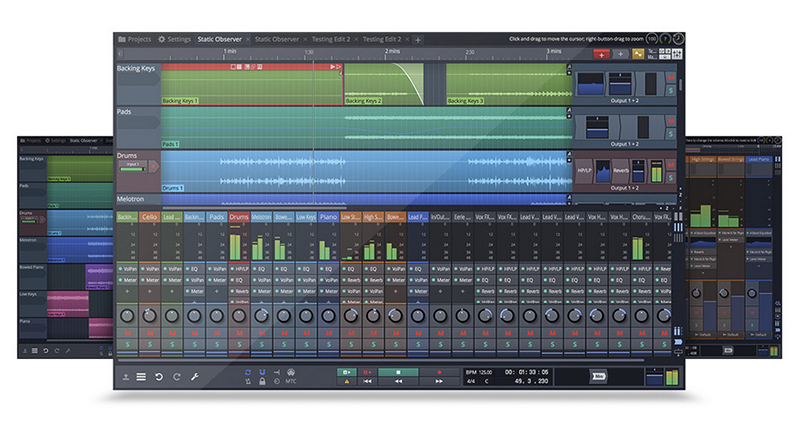Click the export/upload icon at bottom left
The height and width of the screenshot is (424, 800).
tap(125, 376)
